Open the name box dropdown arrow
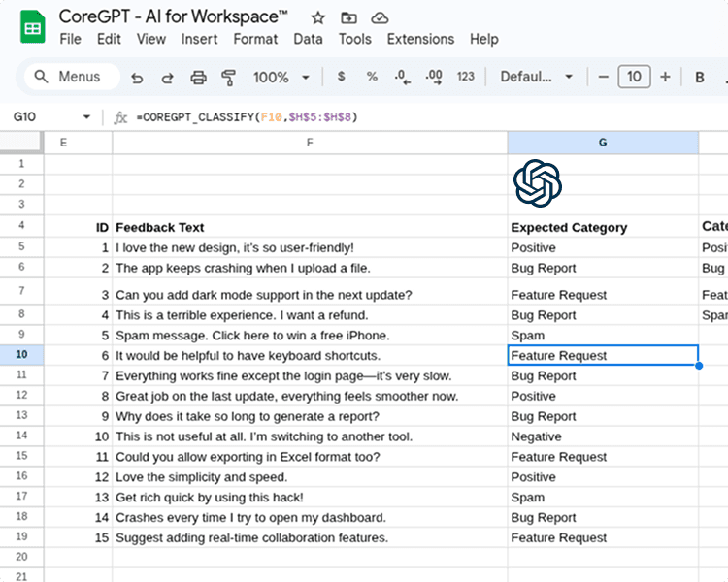The image size is (728, 582). pyautogui.click(x=86, y=117)
